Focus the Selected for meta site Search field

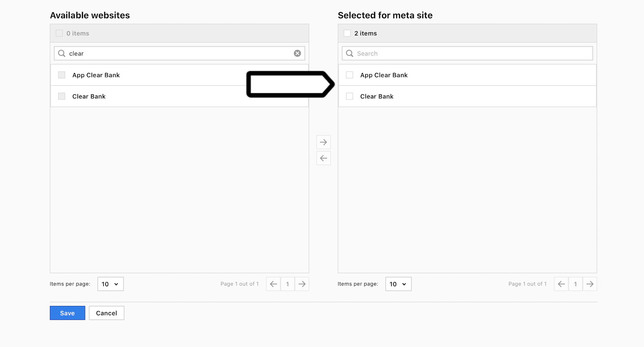(x=467, y=53)
